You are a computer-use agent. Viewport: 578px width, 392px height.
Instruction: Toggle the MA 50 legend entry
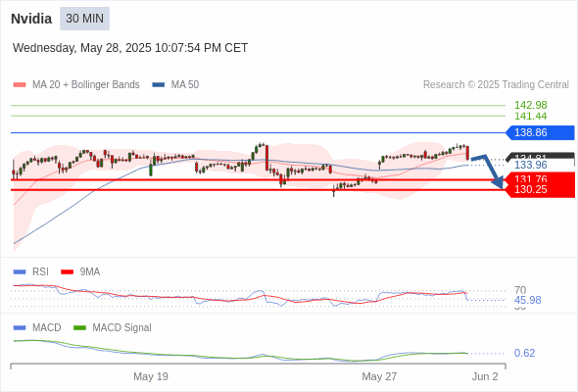click(x=175, y=85)
